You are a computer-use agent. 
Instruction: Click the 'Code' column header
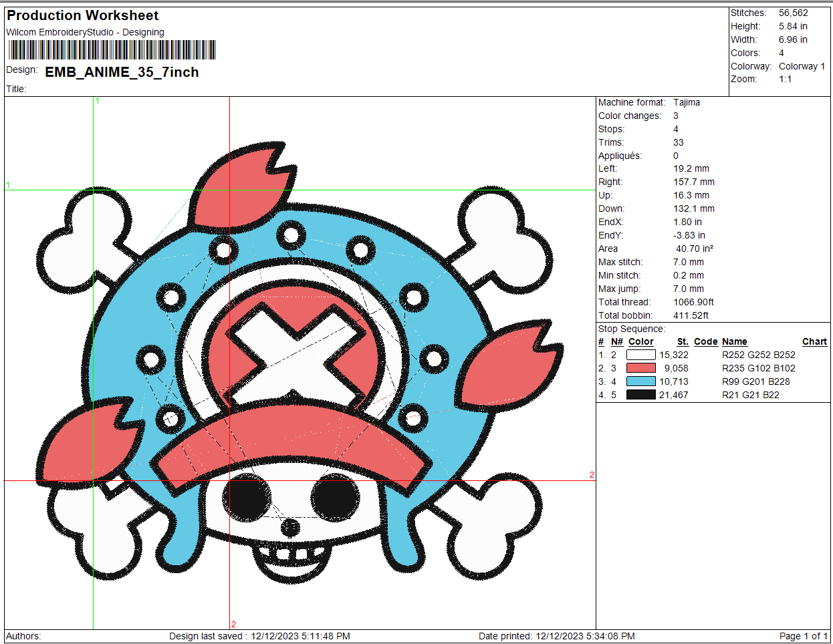pos(705,341)
